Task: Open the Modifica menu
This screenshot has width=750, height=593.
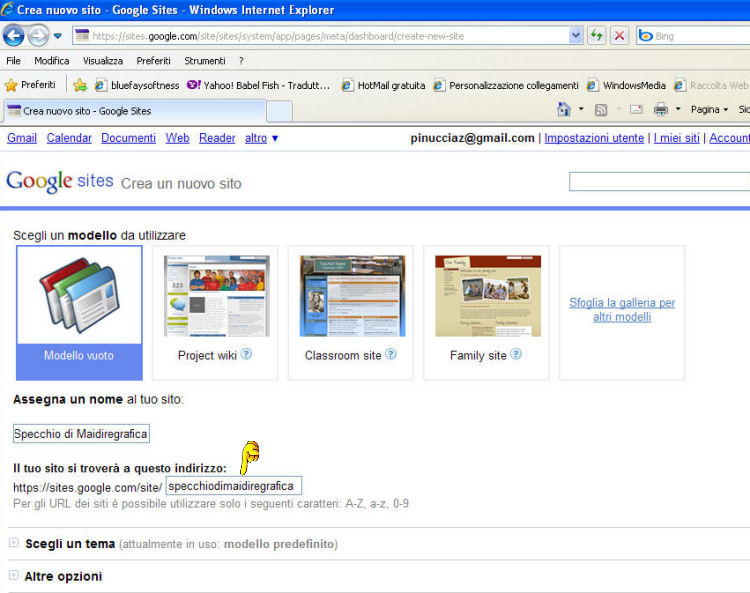Action: (52, 61)
